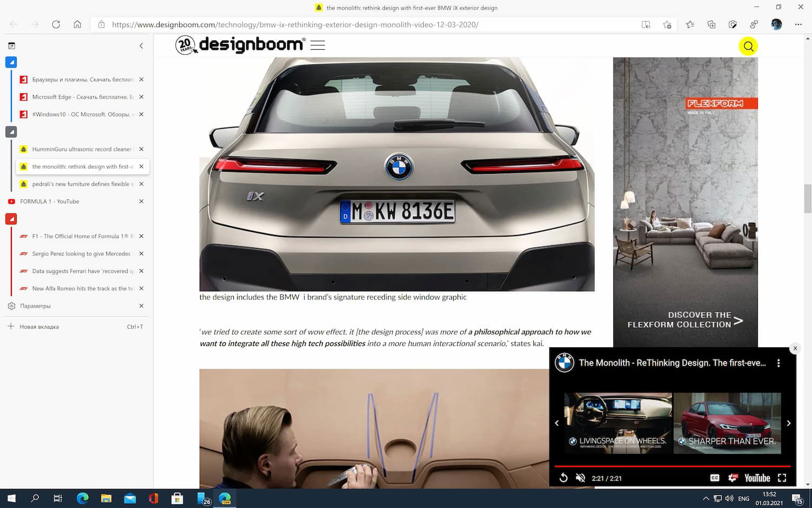Open the Mail app on taskbar

pyautogui.click(x=130, y=498)
